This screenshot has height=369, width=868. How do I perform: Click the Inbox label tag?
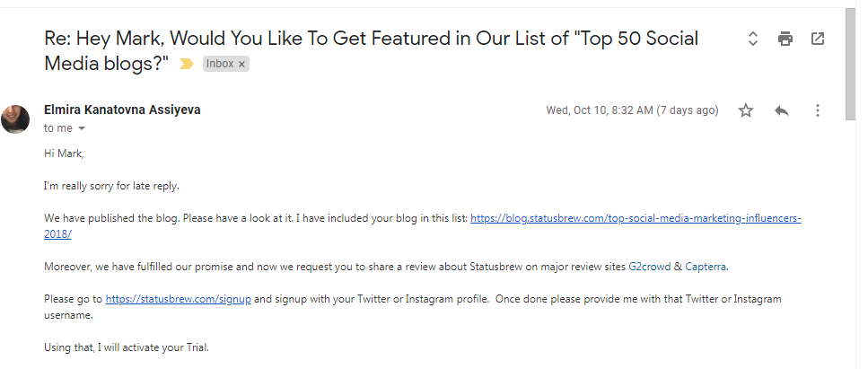coord(220,64)
